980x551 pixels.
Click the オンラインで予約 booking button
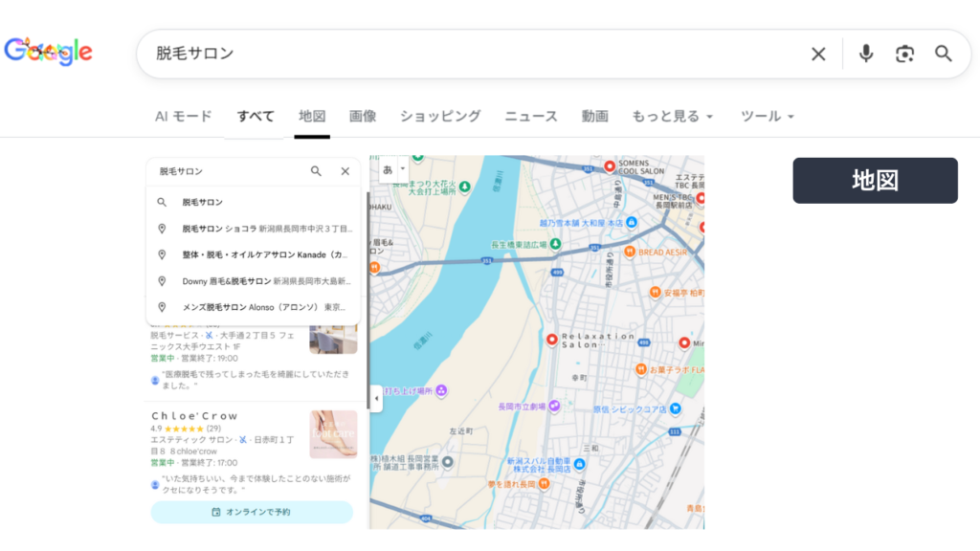(x=251, y=512)
